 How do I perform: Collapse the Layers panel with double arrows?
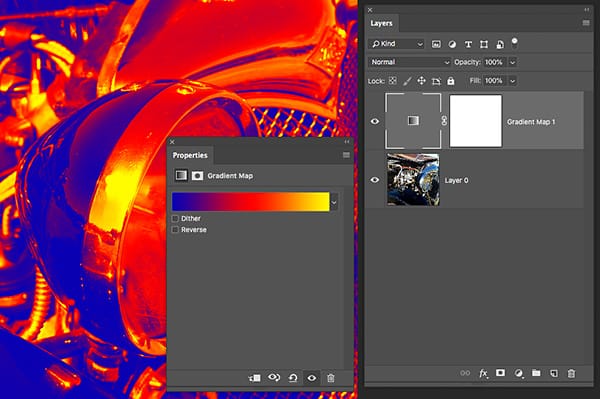click(587, 10)
